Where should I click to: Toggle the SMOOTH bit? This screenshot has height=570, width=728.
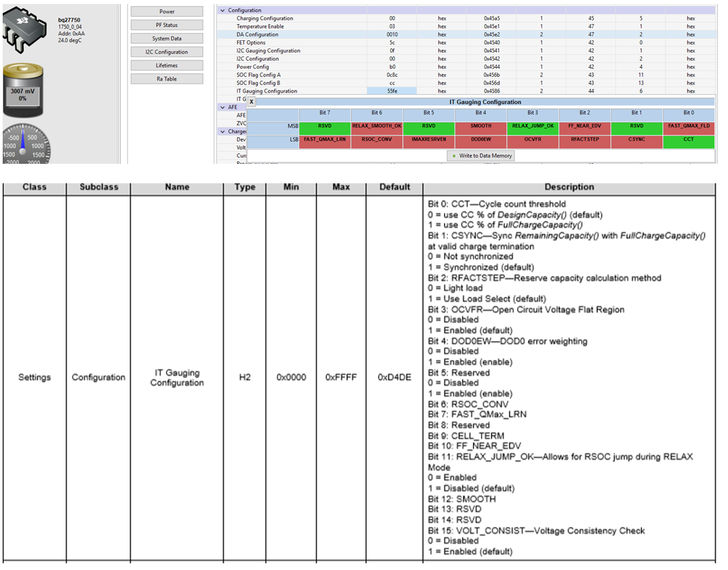click(481, 129)
